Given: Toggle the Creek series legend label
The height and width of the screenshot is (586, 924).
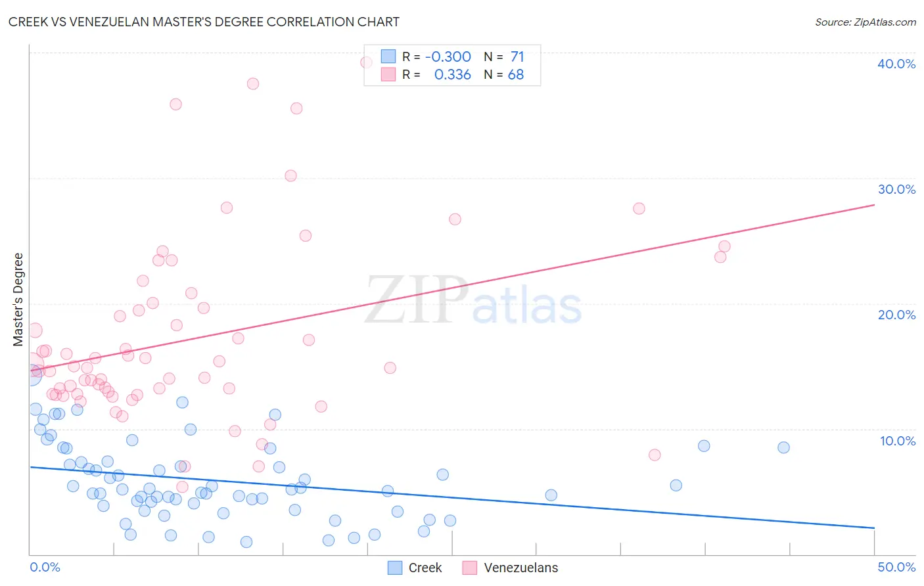Looking at the screenshot, I should click(425, 568).
